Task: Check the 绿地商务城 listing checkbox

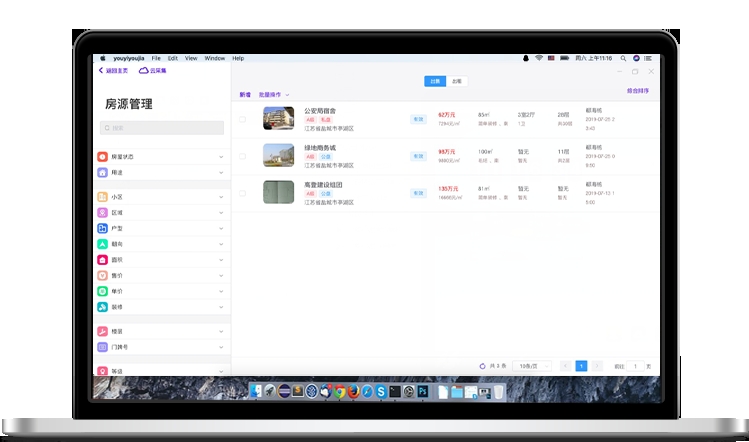Action: (x=242, y=156)
